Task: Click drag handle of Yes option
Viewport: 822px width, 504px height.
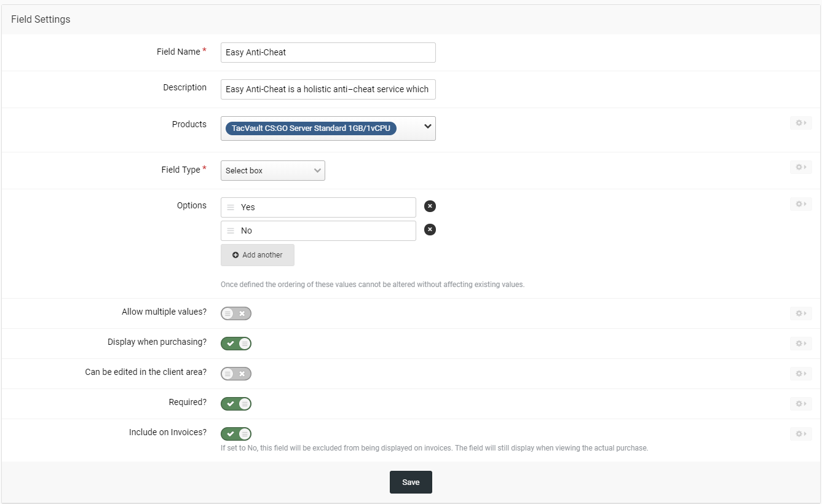Action: (231, 207)
